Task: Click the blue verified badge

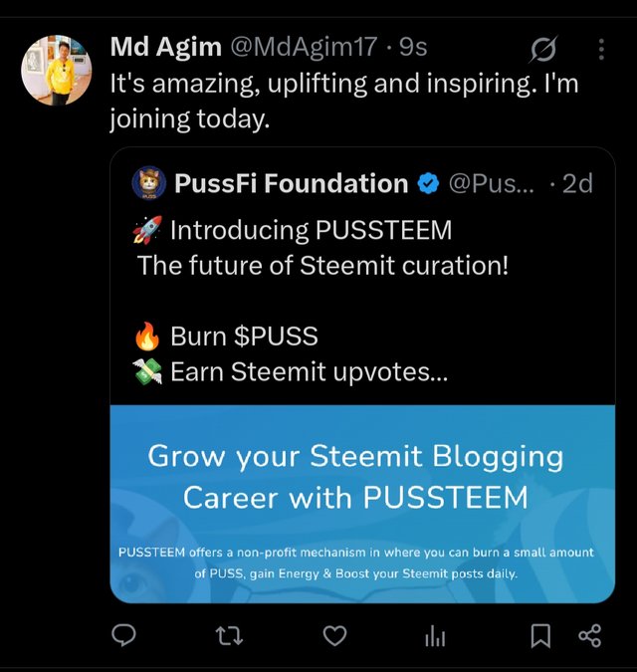Action: tap(429, 183)
